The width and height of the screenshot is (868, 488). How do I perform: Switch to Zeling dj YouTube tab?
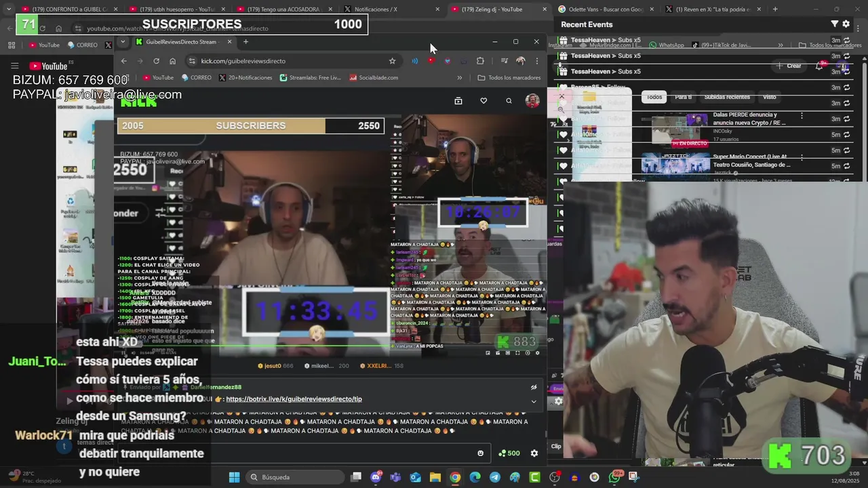[x=499, y=9]
